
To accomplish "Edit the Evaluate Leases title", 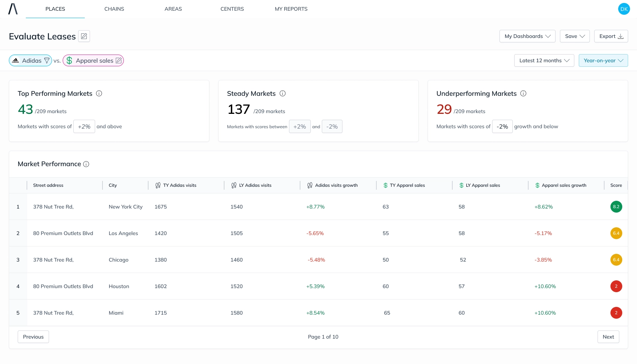I will pyautogui.click(x=84, y=36).
